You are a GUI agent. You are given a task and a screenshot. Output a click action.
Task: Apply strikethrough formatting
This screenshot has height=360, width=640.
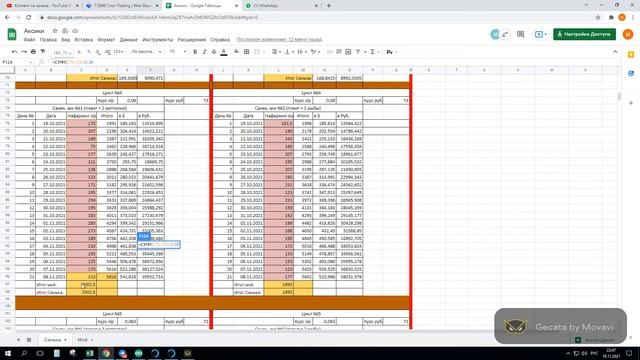click(x=214, y=52)
